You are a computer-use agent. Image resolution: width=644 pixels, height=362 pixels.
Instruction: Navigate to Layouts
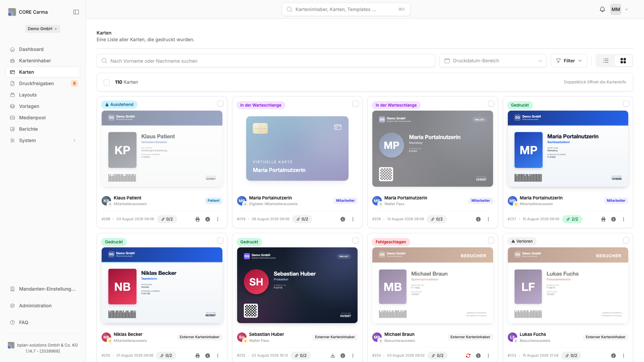[x=43, y=95]
